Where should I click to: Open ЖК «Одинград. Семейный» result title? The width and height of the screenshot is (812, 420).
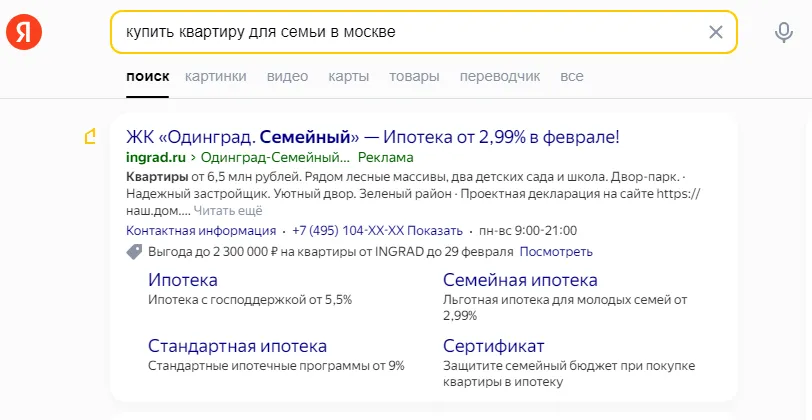click(x=372, y=137)
